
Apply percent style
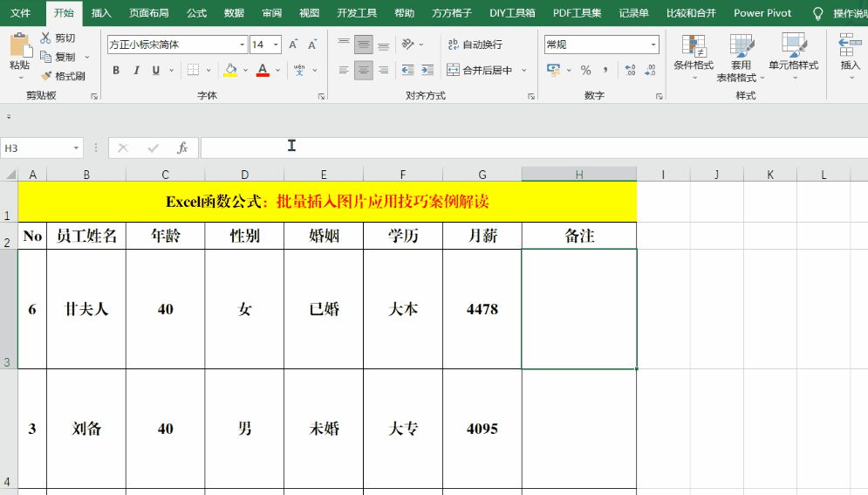(x=585, y=70)
